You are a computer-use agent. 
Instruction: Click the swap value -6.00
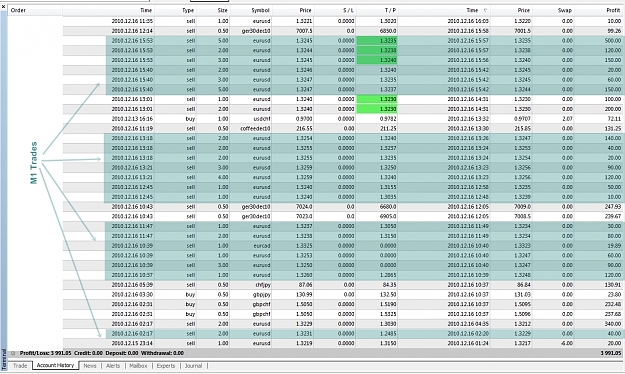tap(567, 343)
